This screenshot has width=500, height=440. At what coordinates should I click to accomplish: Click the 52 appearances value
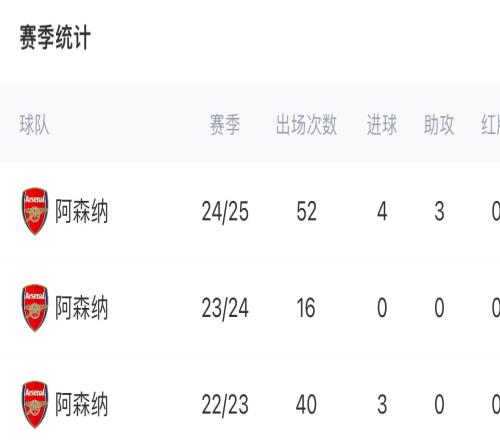click(x=306, y=211)
